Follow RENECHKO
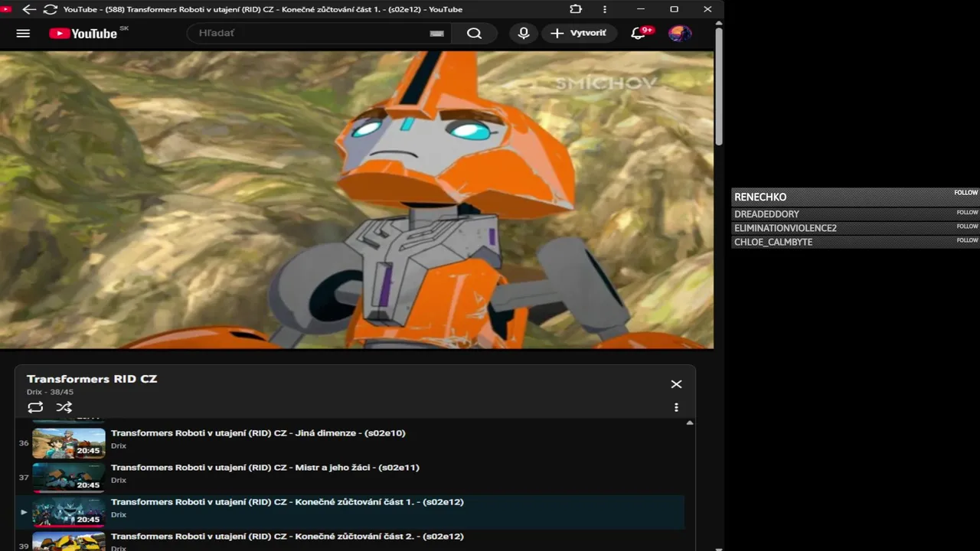 tap(965, 193)
